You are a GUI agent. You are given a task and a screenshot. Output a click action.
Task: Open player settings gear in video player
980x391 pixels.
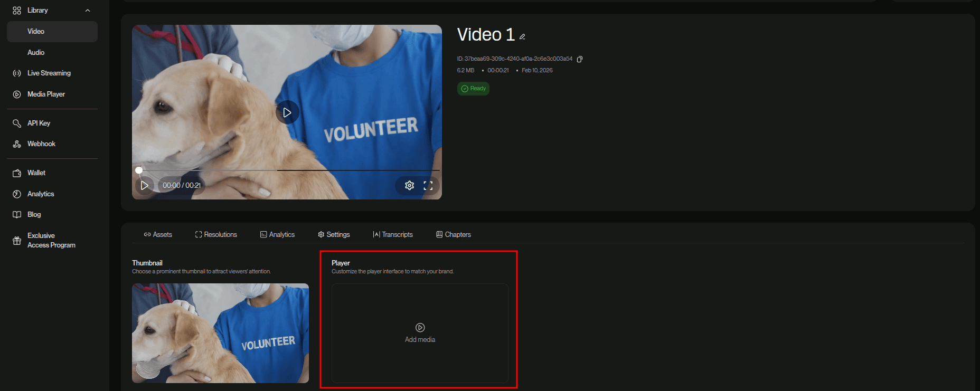[x=409, y=185]
